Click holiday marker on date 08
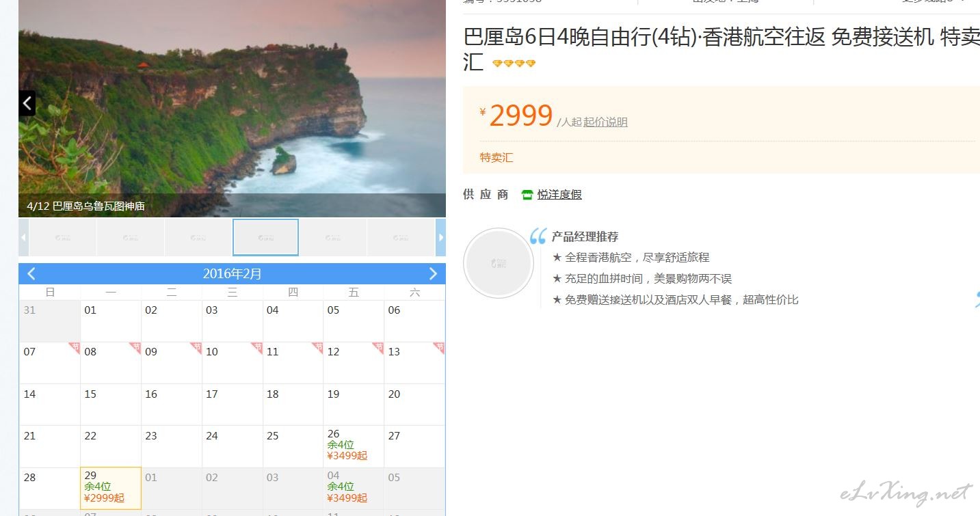The width and height of the screenshot is (980, 516). click(x=135, y=348)
